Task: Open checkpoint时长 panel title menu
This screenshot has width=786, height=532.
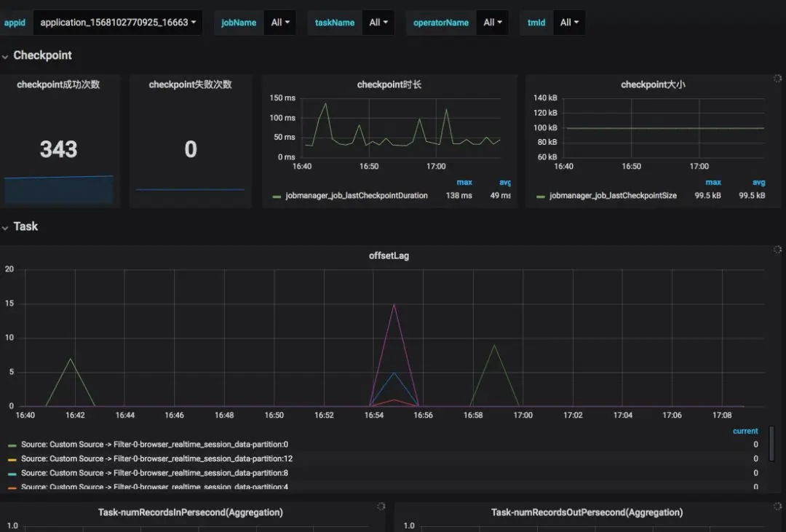Action: [x=389, y=84]
